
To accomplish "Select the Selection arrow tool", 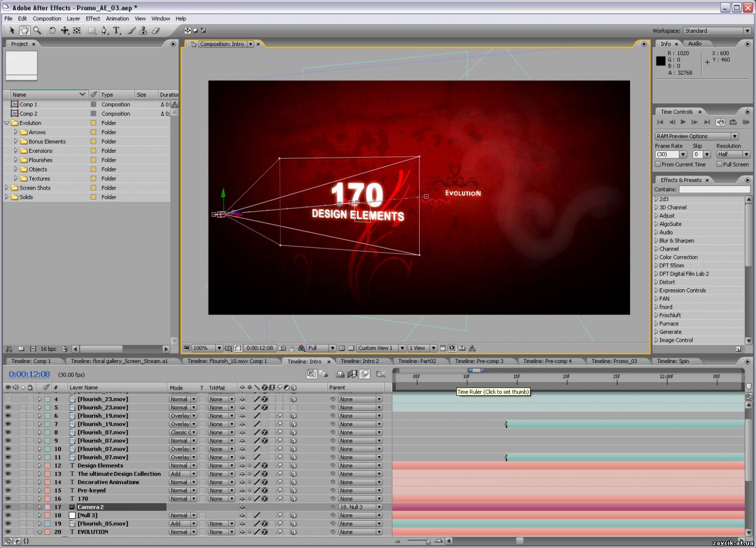I will tap(12, 31).
